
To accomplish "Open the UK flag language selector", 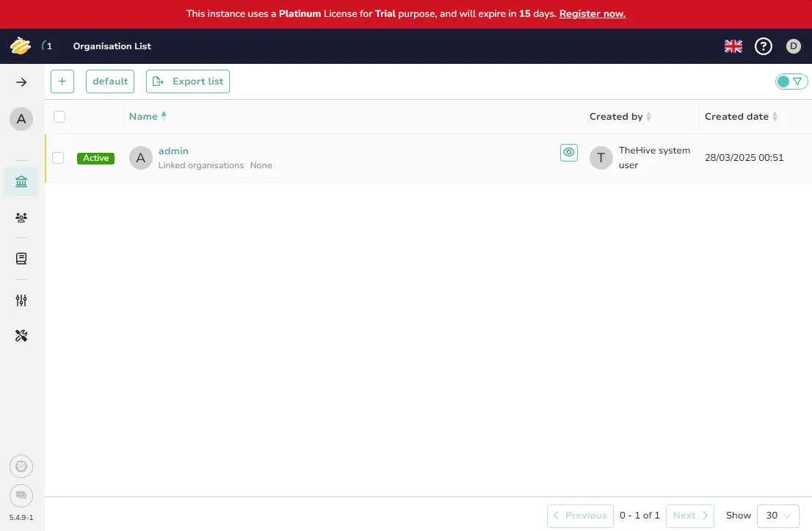I will [x=733, y=46].
